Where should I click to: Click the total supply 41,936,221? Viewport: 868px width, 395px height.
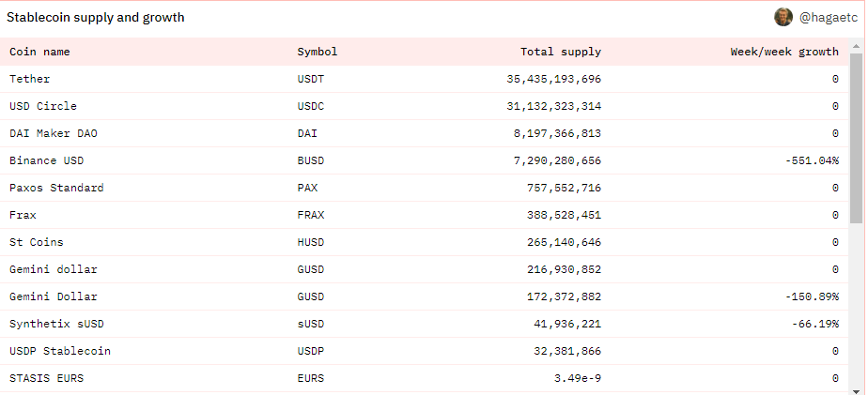pyautogui.click(x=567, y=324)
